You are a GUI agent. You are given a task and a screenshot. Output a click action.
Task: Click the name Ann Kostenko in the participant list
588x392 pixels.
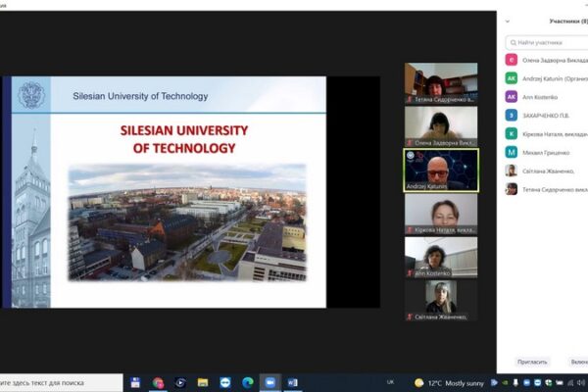point(540,97)
